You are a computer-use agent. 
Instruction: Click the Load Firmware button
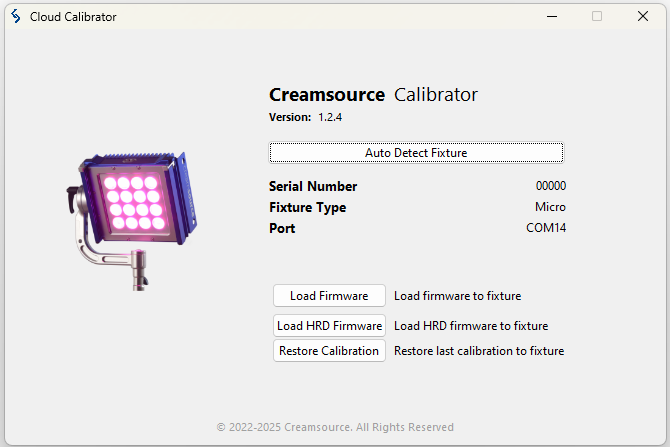click(329, 296)
